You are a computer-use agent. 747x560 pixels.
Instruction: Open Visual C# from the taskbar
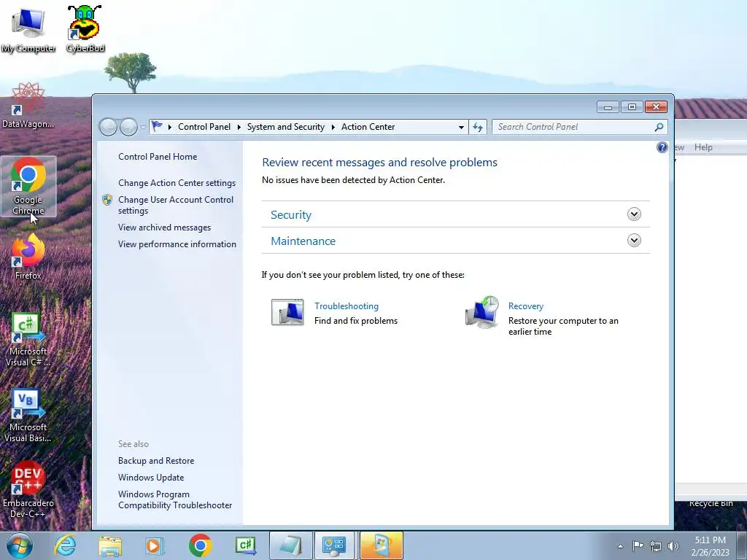click(x=246, y=545)
